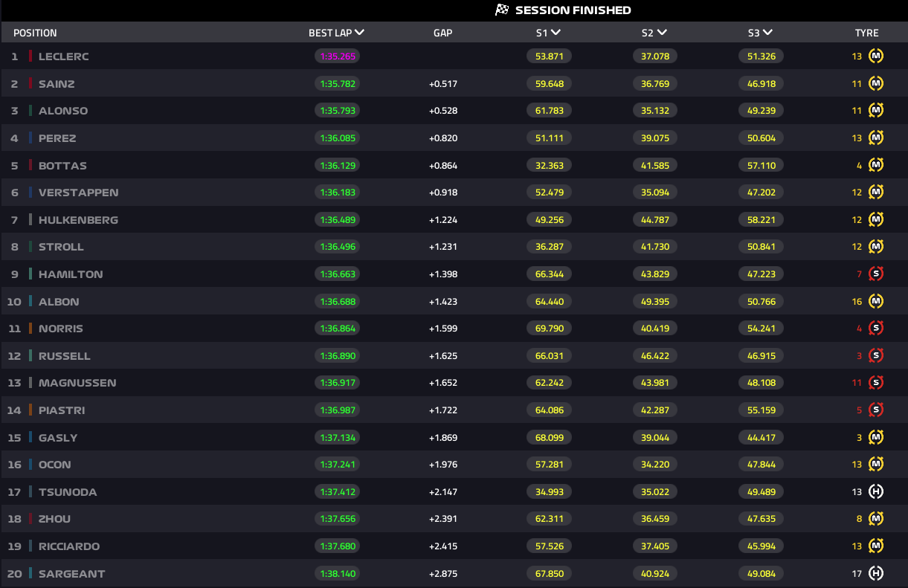Image resolution: width=908 pixels, height=588 pixels.
Task: Select driver name SARGEANT
Action: point(71,574)
